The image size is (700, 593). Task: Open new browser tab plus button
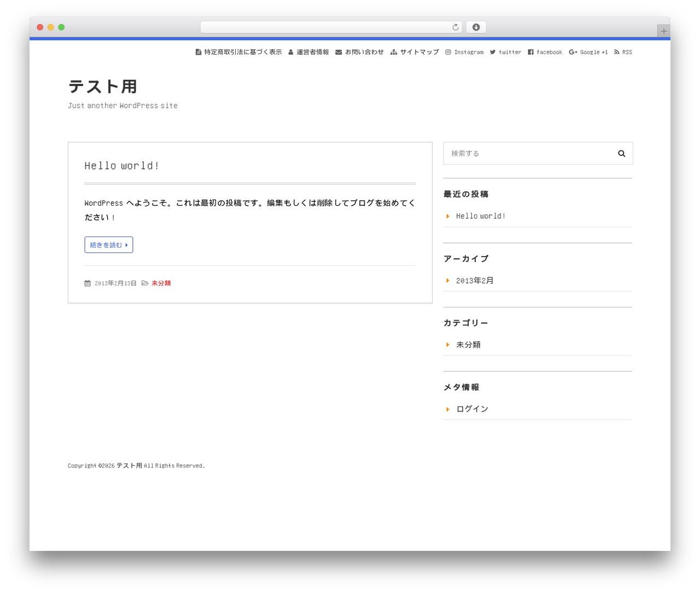tap(663, 31)
